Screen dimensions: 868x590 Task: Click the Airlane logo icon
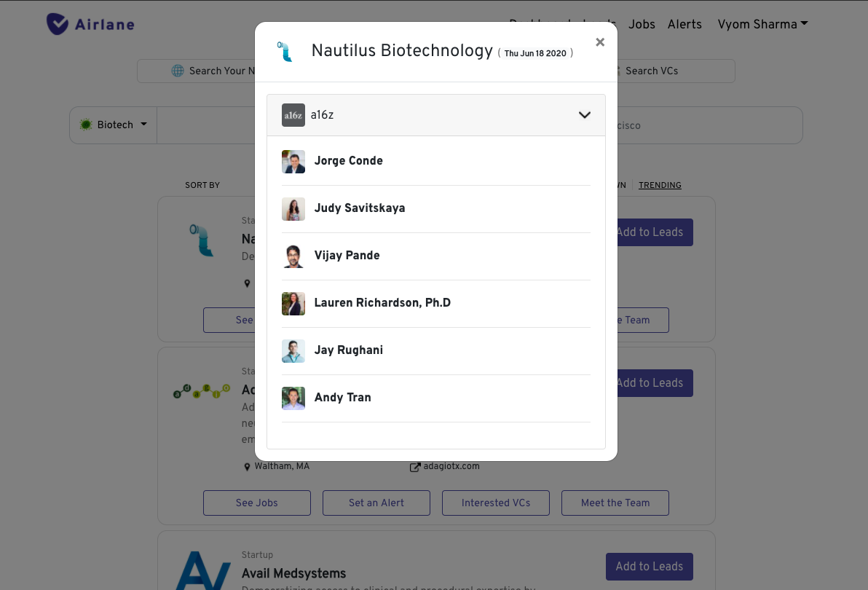pos(57,24)
